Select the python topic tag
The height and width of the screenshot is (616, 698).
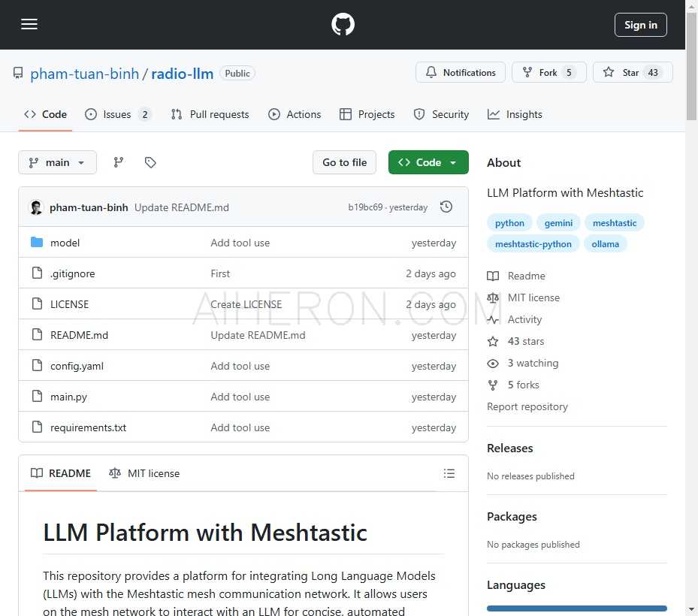tap(509, 223)
